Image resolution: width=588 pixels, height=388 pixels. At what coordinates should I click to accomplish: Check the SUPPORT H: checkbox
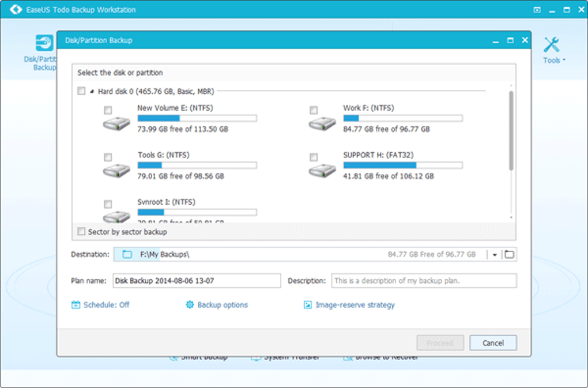click(314, 157)
